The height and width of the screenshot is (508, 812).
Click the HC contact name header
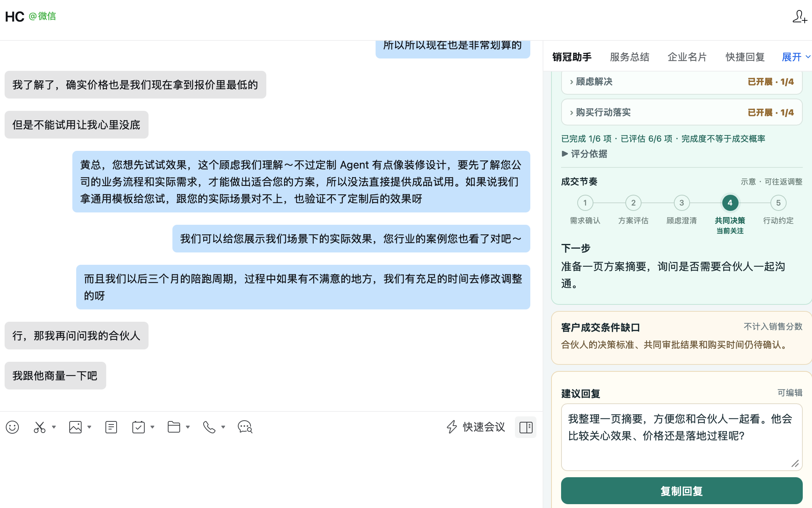(15, 17)
